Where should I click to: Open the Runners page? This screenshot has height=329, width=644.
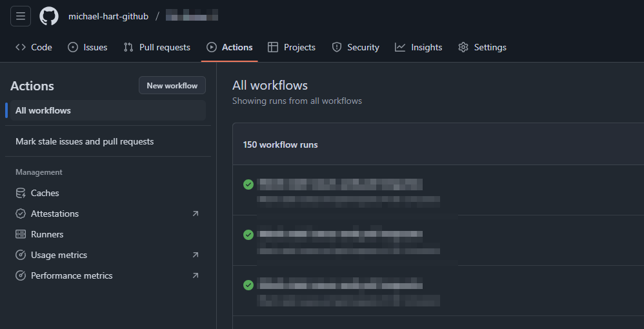47,234
